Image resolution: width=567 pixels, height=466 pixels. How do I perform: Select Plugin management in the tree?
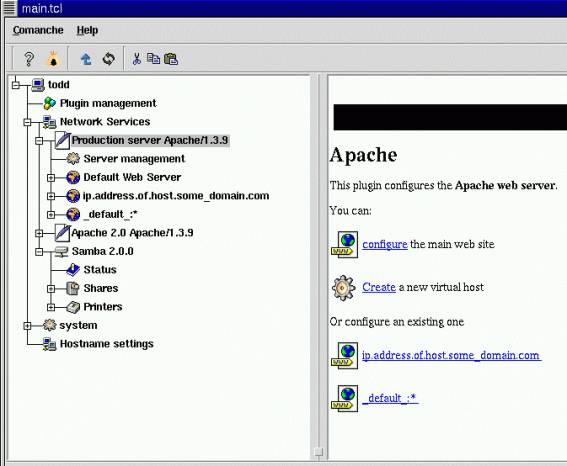(108, 103)
